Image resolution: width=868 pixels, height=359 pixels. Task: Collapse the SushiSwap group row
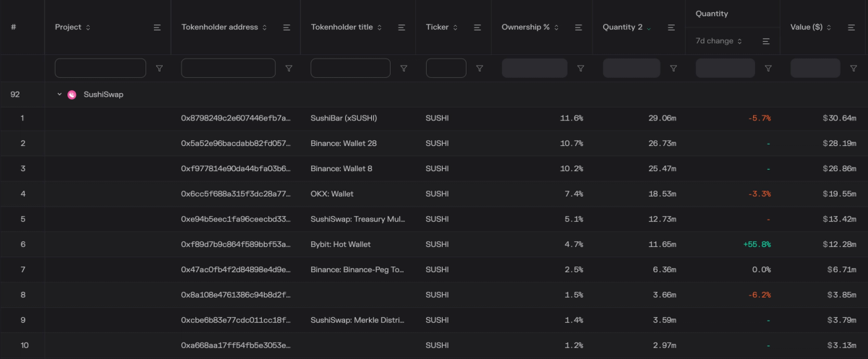59,95
